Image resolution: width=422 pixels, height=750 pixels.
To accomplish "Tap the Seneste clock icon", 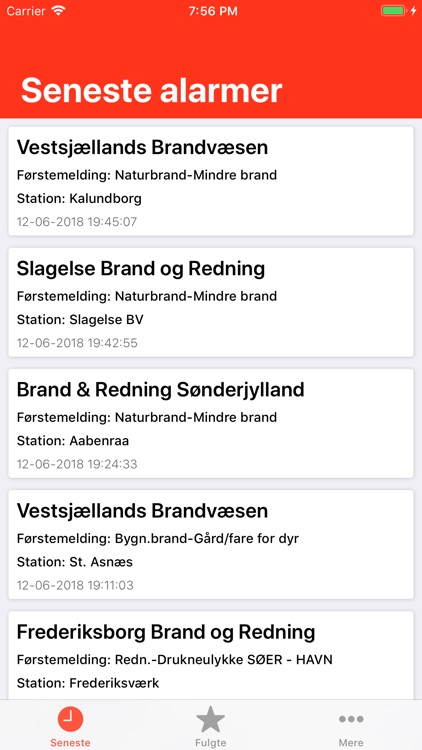I will 70,719.
